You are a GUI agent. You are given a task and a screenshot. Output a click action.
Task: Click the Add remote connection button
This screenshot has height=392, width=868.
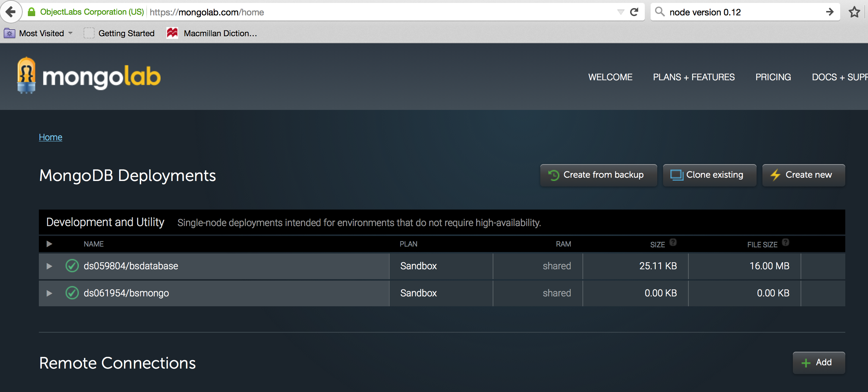(819, 363)
